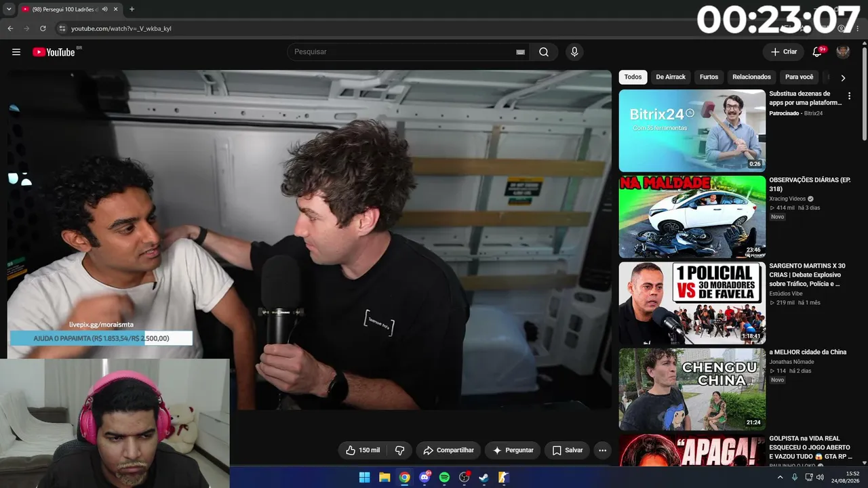Image resolution: width=868 pixels, height=488 pixels.
Task: Select the Relacionados filter chip
Action: tap(751, 77)
